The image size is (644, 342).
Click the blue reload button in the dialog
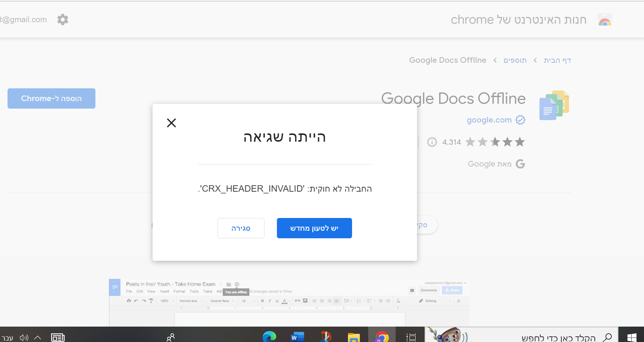click(x=314, y=228)
